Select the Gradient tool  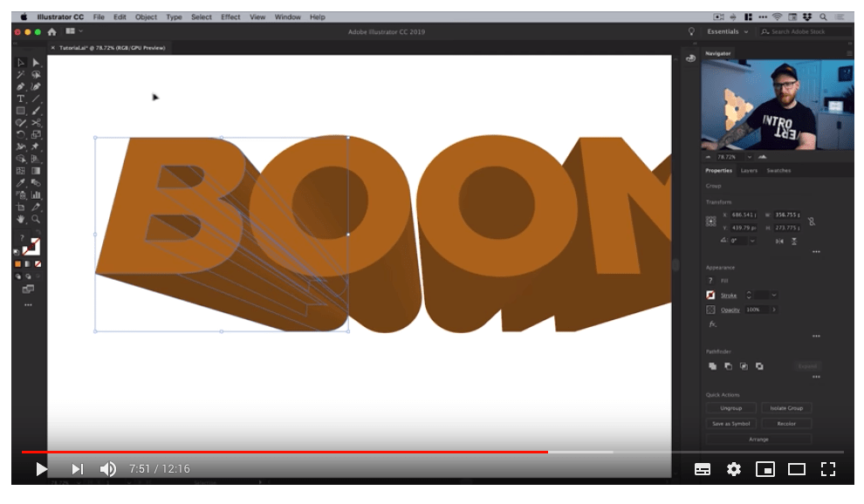coord(36,171)
